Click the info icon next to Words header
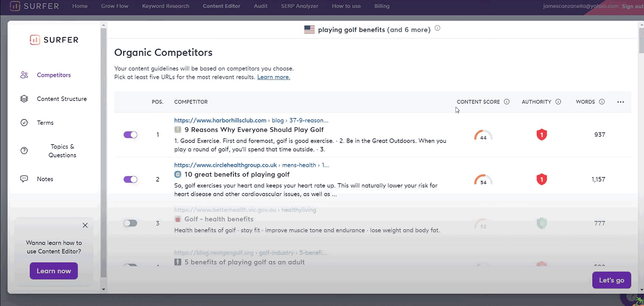The image size is (644, 306). [602, 102]
